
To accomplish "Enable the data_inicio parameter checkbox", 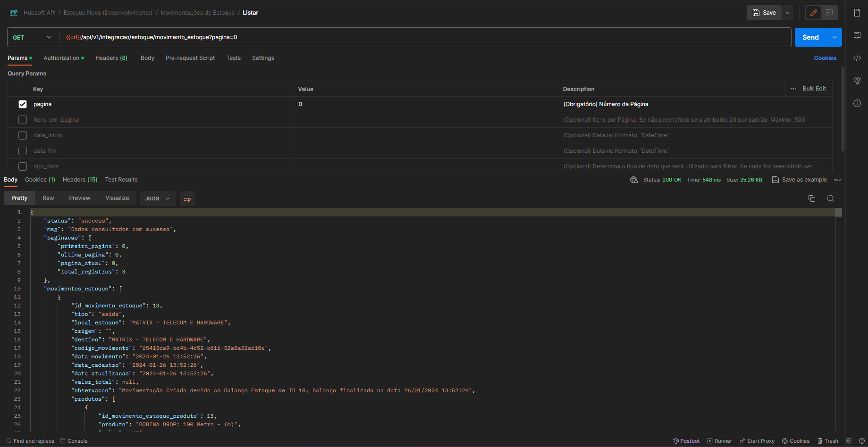I will tap(23, 135).
